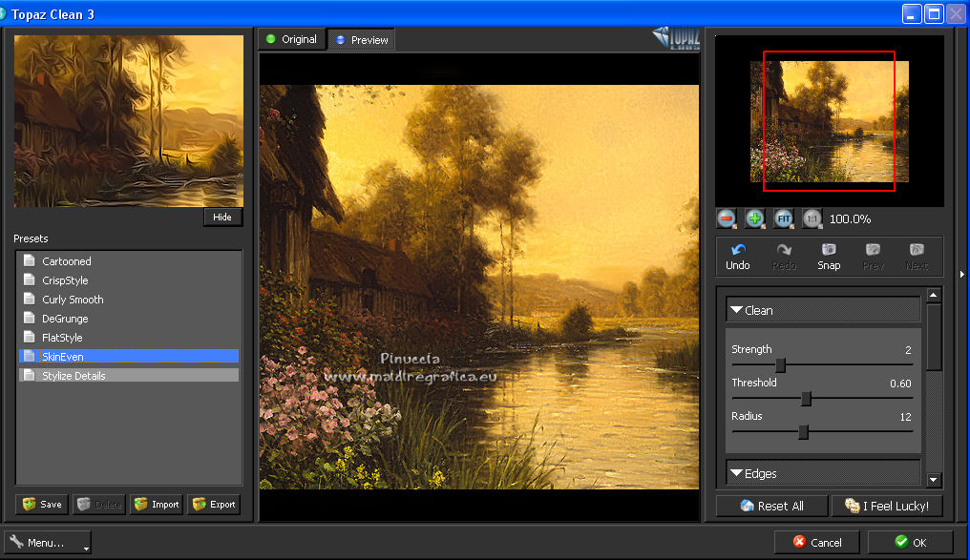The height and width of the screenshot is (560, 970).
Task: Go to Prev snapshot
Action: click(x=873, y=257)
